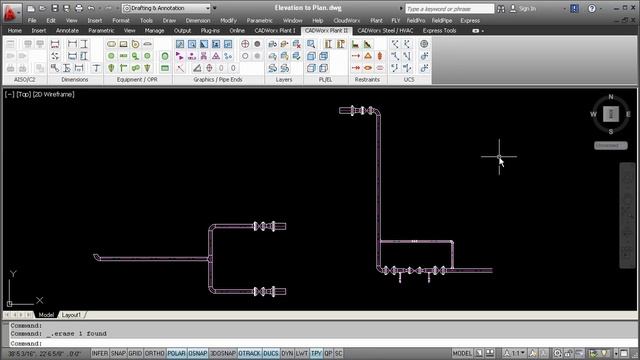Open the AutoCAD application menu button
Image resolution: width=640 pixels, height=360 pixels.
[x=11, y=13]
